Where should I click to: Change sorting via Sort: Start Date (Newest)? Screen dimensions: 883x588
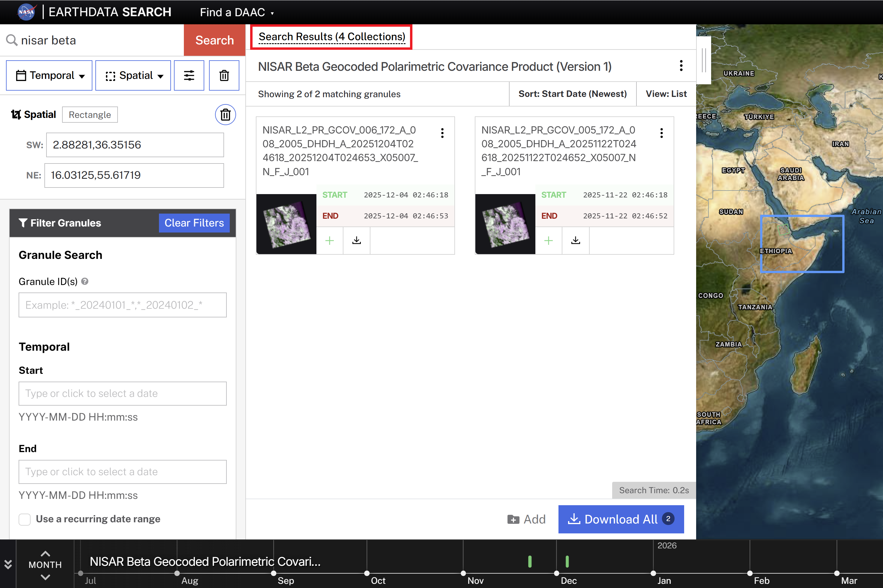[x=573, y=94]
